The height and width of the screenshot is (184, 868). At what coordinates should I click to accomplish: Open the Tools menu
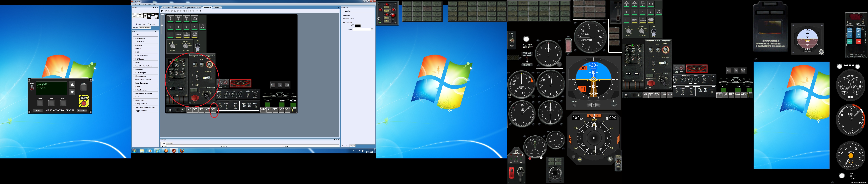click(149, 4)
